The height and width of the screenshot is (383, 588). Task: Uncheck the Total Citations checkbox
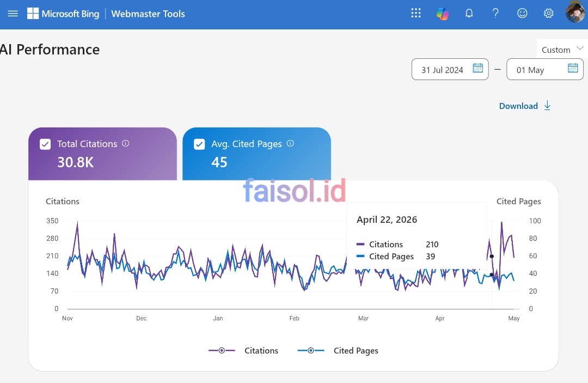pos(45,144)
